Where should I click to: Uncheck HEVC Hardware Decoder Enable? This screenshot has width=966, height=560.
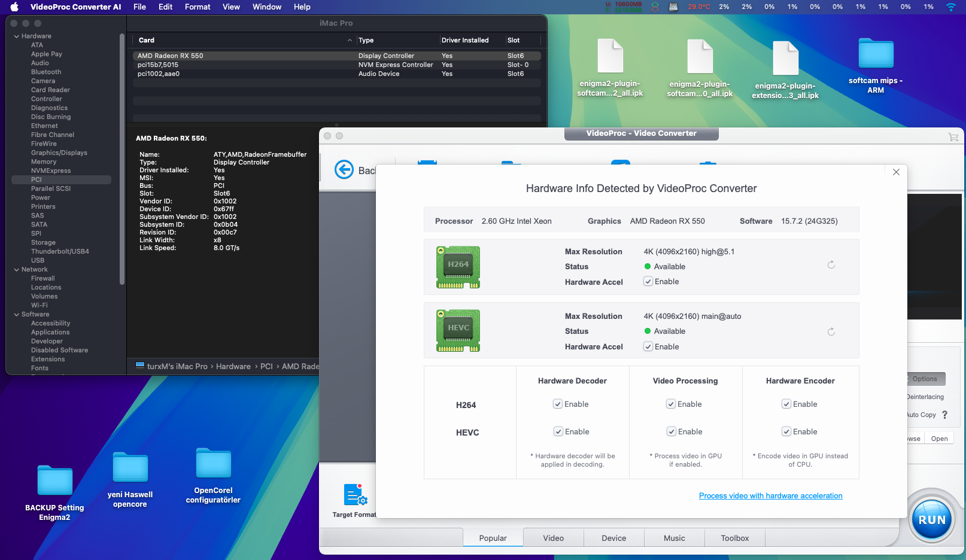click(x=558, y=432)
